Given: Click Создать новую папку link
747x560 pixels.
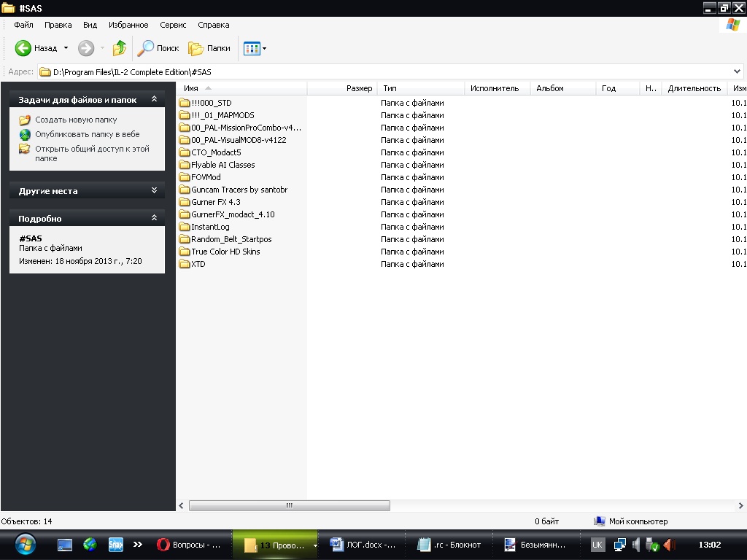Looking at the screenshot, I should tap(76, 120).
